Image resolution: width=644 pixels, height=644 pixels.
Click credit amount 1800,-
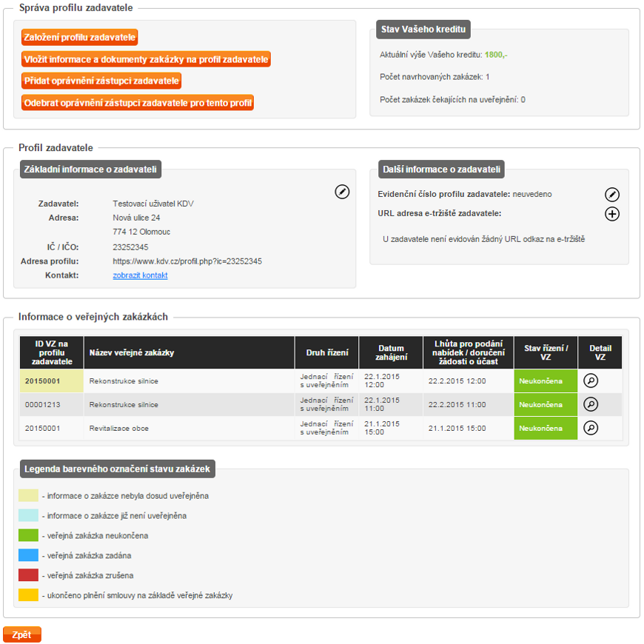pyautogui.click(x=496, y=55)
